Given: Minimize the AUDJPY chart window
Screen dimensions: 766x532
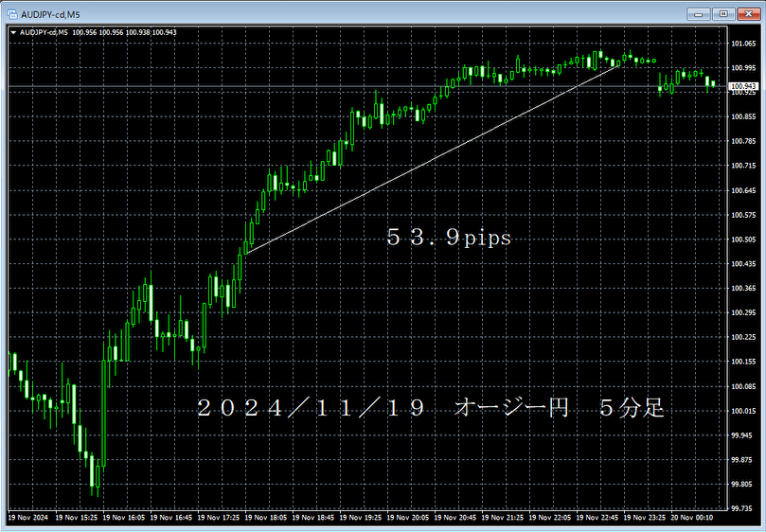Looking at the screenshot, I should point(699,14).
